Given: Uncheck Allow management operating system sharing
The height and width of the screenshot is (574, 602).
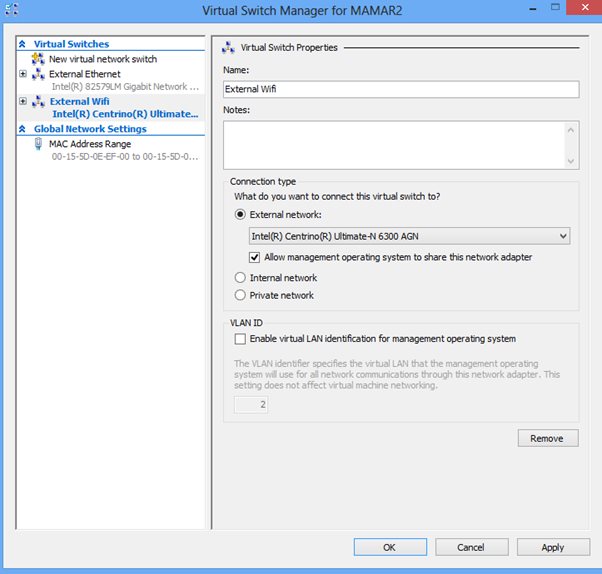Looking at the screenshot, I should pyautogui.click(x=255, y=257).
